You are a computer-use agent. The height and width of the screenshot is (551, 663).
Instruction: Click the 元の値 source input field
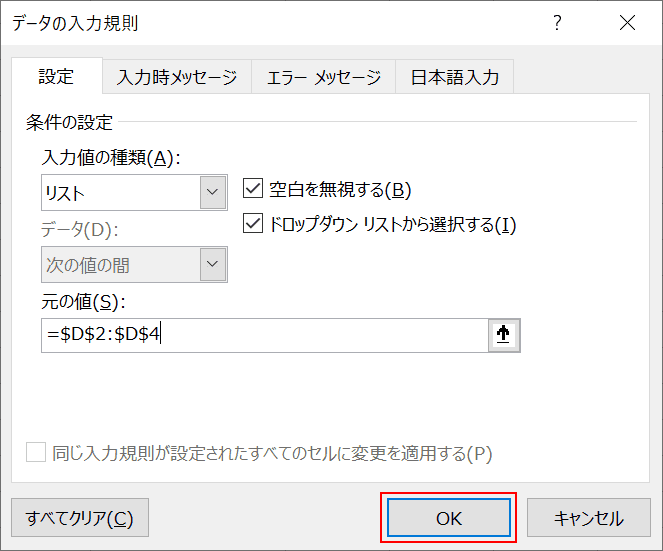(x=265, y=335)
